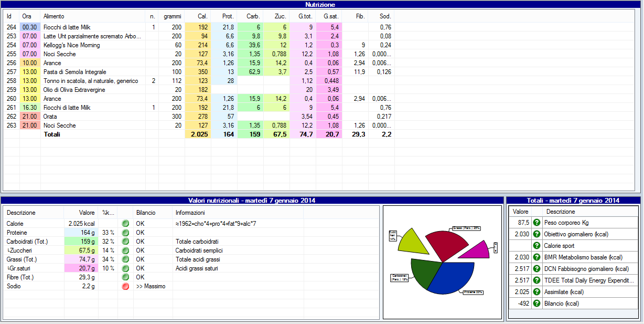Click green status dot for Proteine
Viewport: 644px width, 324px height.
pyautogui.click(x=125, y=233)
